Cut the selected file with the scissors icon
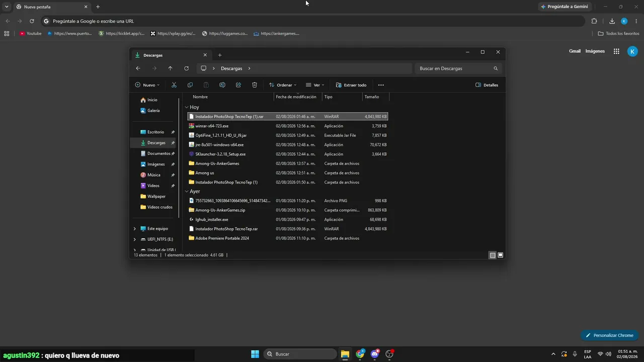The height and width of the screenshot is (362, 644). (174, 85)
